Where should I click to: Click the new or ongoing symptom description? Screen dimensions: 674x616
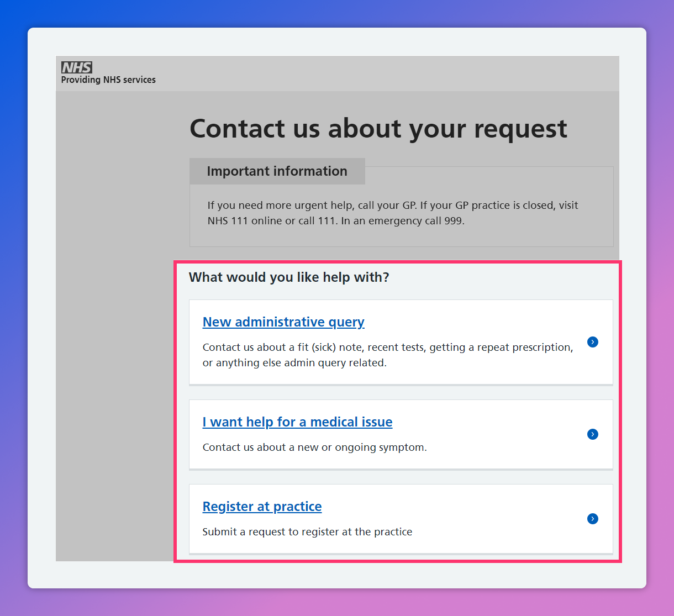click(314, 447)
